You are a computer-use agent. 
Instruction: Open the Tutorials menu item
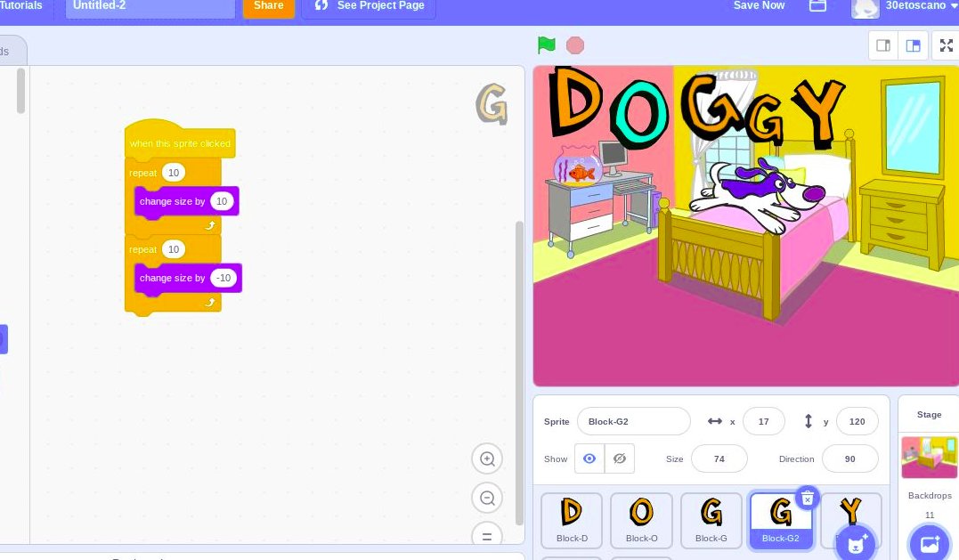(x=21, y=5)
